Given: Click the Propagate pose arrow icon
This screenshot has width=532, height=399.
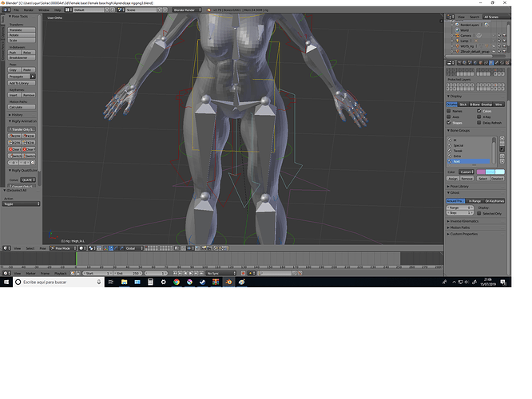Looking at the screenshot, I should (x=33, y=77).
